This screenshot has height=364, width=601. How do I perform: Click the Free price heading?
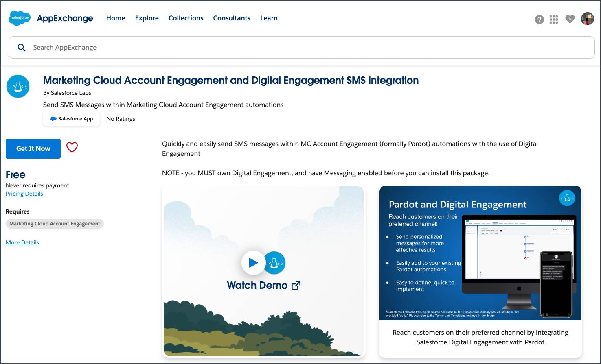pos(15,175)
